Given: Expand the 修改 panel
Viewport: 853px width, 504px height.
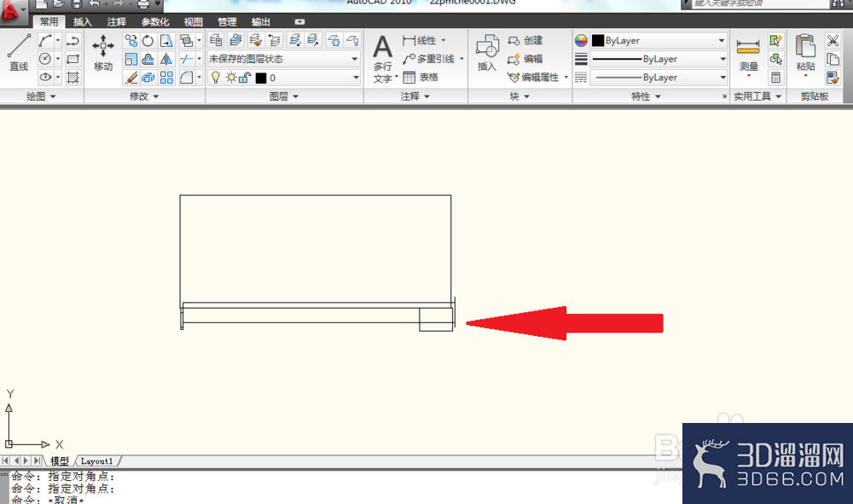Looking at the screenshot, I should click(x=144, y=96).
